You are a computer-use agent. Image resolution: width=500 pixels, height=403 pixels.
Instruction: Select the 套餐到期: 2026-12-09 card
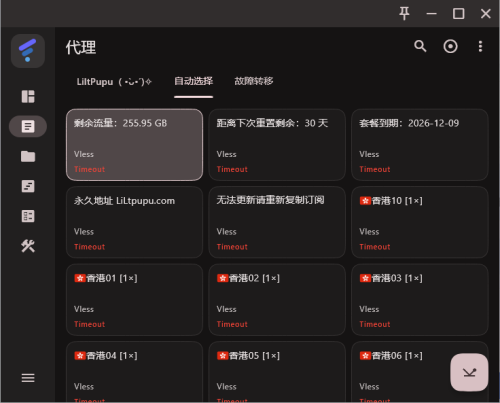tap(420, 145)
